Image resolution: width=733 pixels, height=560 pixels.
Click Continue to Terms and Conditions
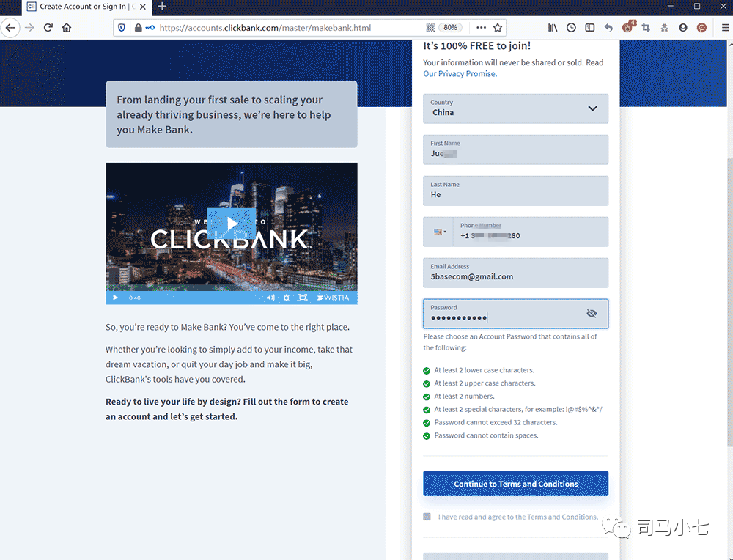(x=515, y=484)
